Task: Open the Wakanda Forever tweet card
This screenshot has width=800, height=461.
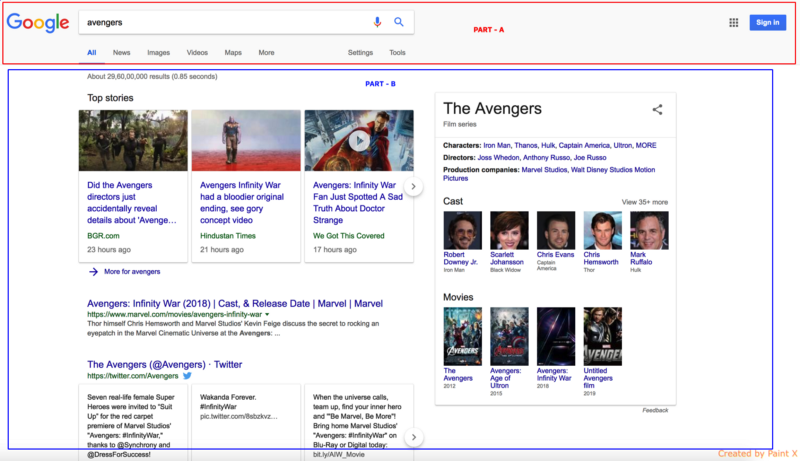Action: click(245, 423)
